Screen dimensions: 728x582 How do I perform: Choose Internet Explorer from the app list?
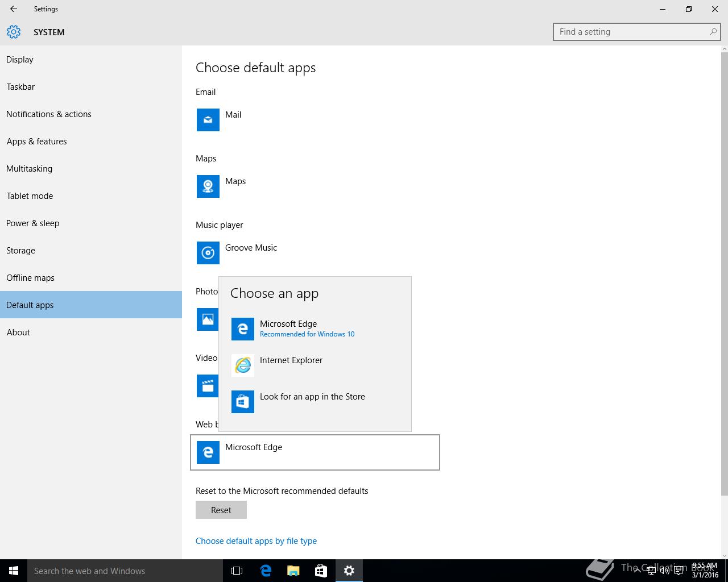[x=291, y=360]
